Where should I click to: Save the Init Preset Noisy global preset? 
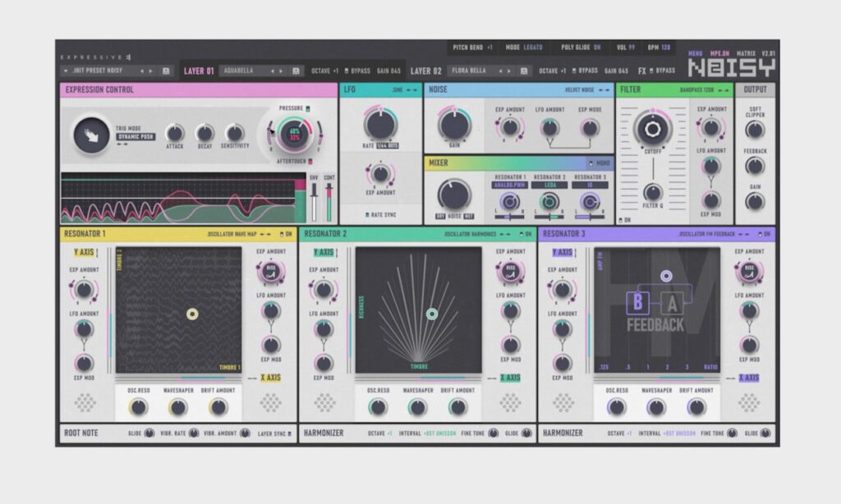tap(166, 71)
